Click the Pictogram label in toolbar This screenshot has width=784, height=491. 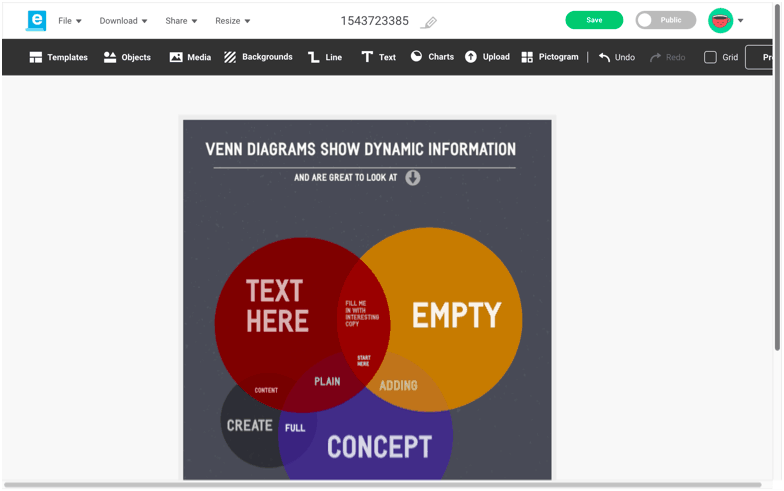point(558,57)
